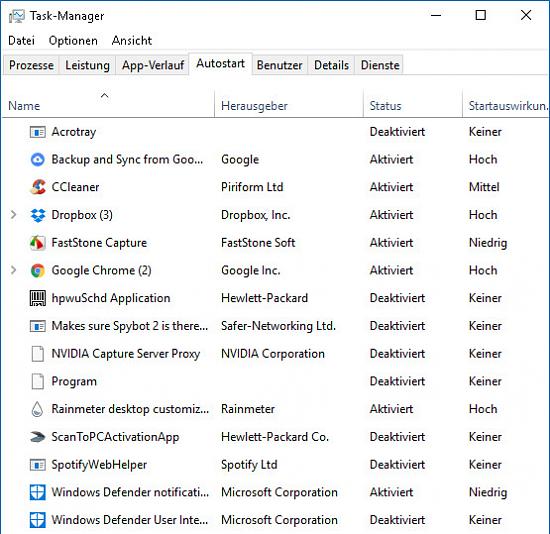Minimize the Task-Manager window
This screenshot has height=534, width=550.
pyautogui.click(x=436, y=15)
